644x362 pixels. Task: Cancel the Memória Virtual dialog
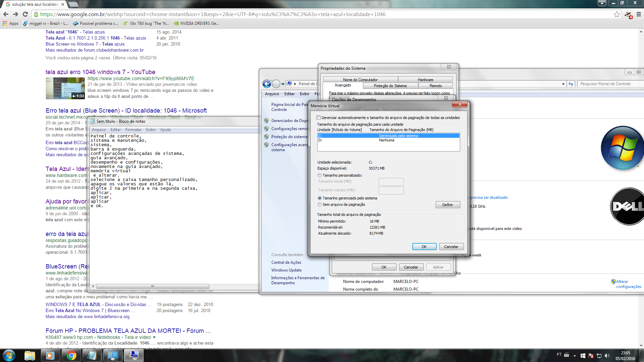pos(451,247)
